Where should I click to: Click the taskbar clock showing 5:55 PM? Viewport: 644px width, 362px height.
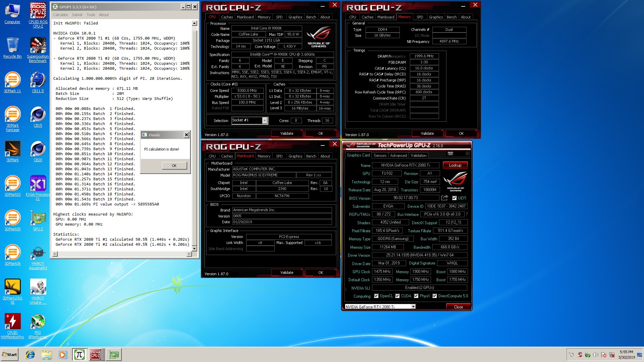coord(627,355)
